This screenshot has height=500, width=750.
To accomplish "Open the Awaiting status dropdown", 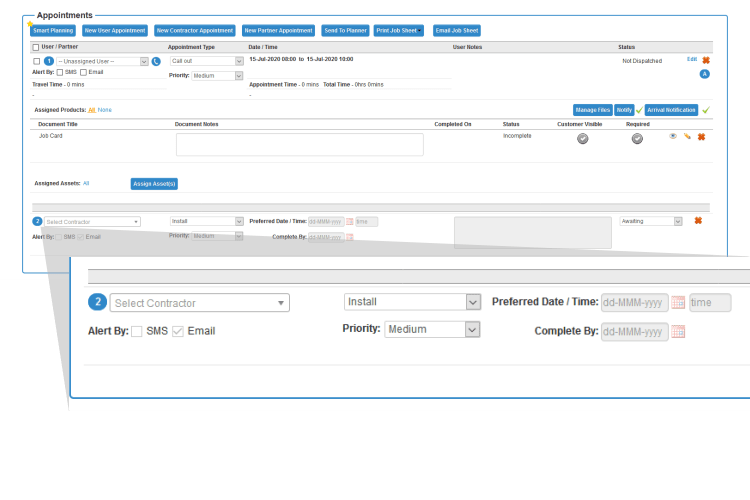I will [x=651, y=221].
